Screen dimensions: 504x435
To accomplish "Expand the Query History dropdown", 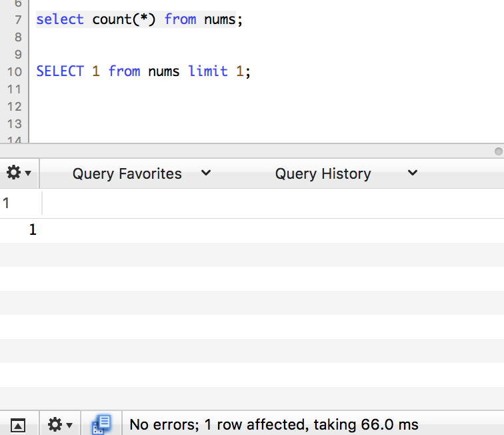I will (x=323, y=174).
